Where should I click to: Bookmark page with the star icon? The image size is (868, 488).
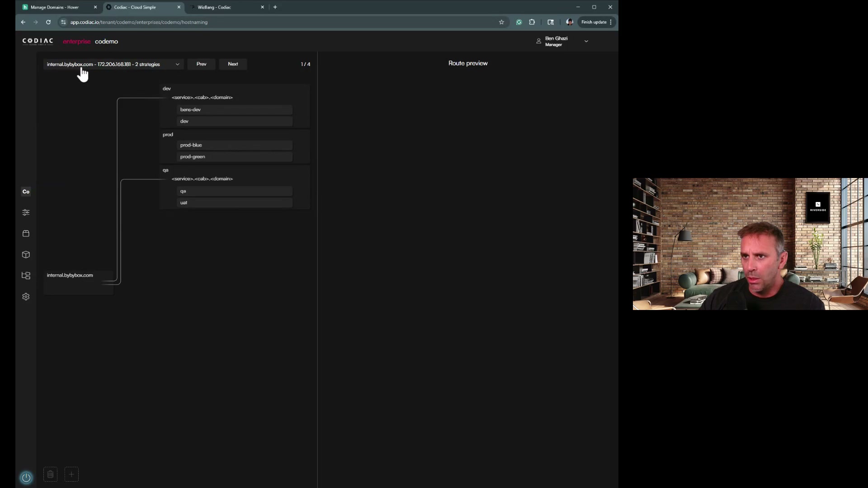coord(501,22)
